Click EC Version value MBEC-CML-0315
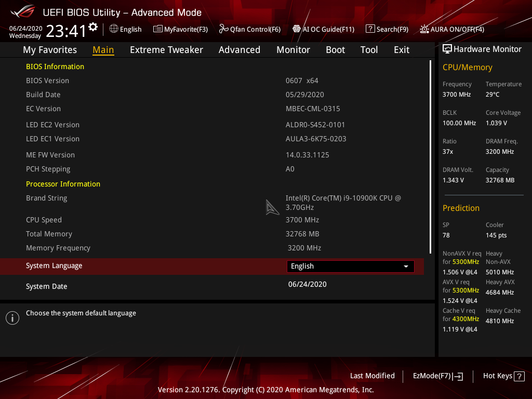This screenshot has height=399, width=532. point(313,109)
